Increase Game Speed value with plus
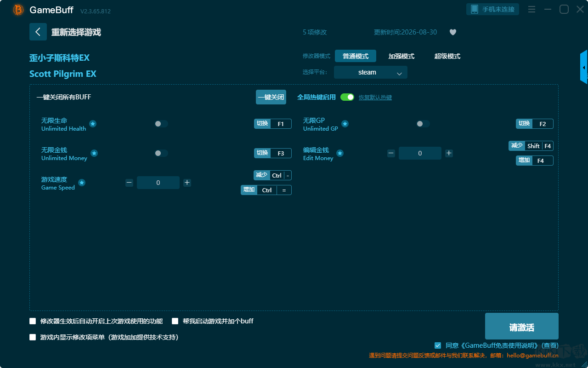This screenshot has width=588, height=368. click(187, 183)
